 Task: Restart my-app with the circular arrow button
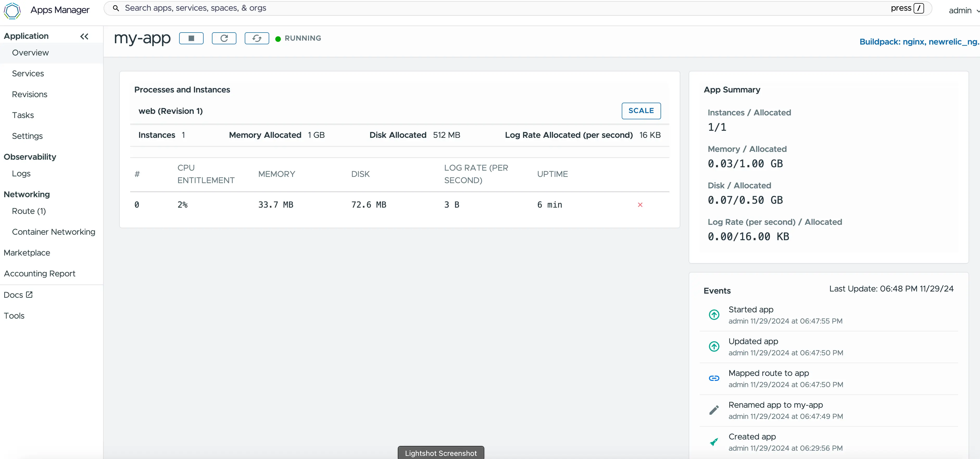point(224,38)
